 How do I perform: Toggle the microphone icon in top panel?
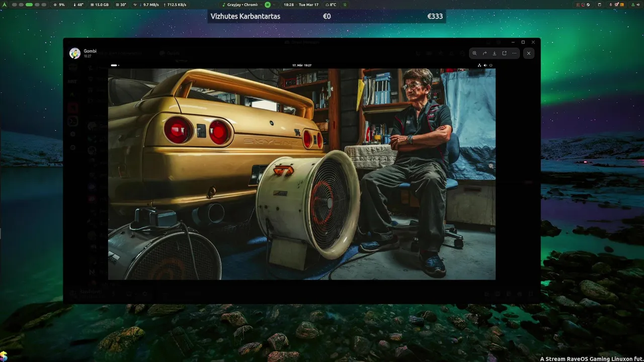click(611, 5)
